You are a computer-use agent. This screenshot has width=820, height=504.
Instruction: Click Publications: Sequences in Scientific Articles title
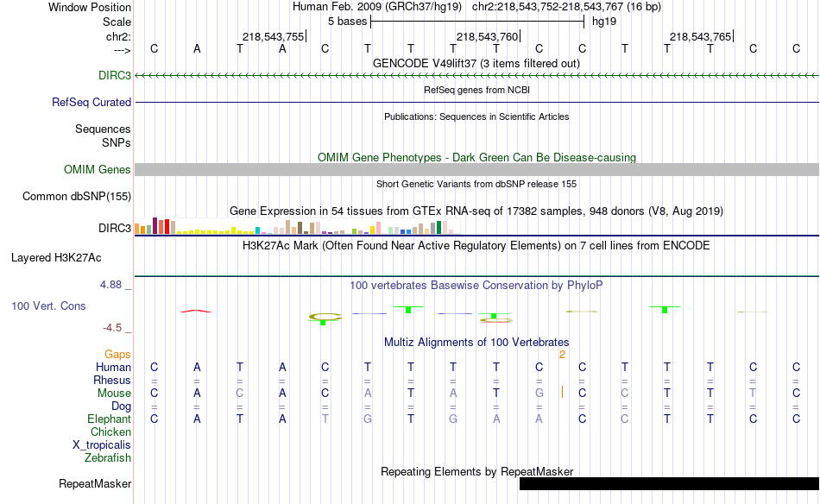476,117
